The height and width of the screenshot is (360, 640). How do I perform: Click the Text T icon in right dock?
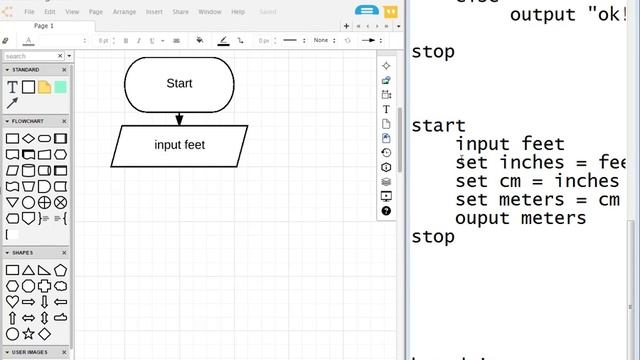pos(386,109)
